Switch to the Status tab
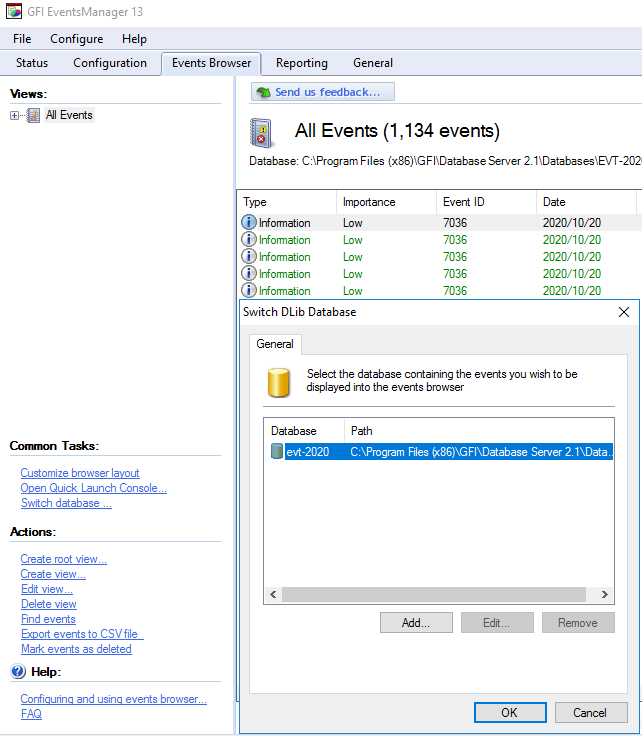This screenshot has height=736, width=642. pyautogui.click(x=32, y=63)
